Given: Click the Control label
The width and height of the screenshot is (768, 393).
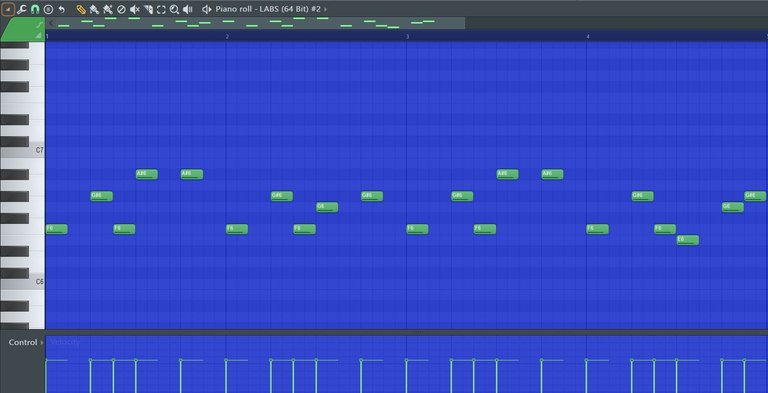Looking at the screenshot, I should tap(23, 343).
